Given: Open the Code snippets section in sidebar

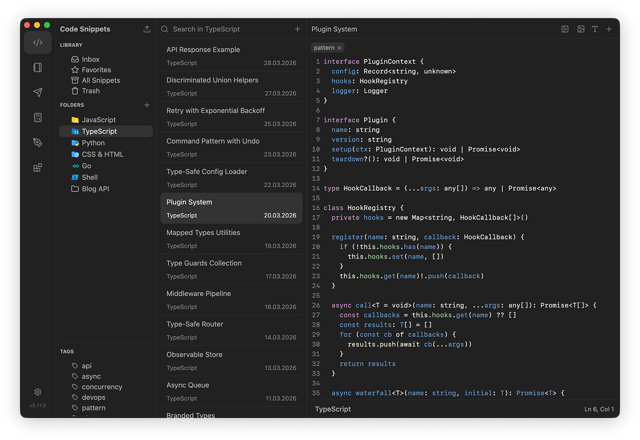Looking at the screenshot, I should point(38,42).
